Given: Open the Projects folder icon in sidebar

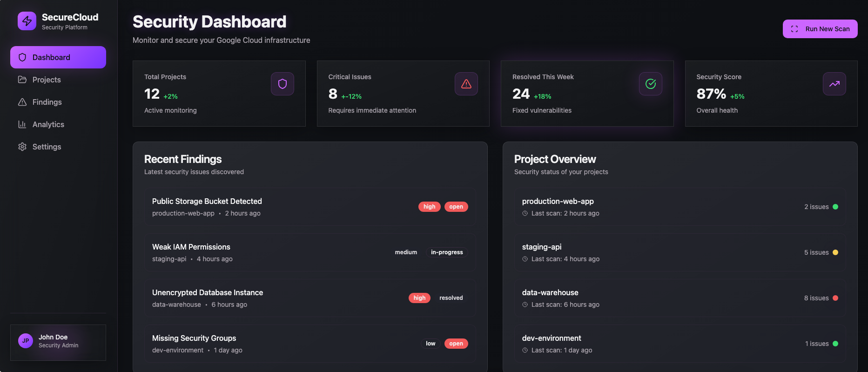Looking at the screenshot, I should (x=22, y=80).
